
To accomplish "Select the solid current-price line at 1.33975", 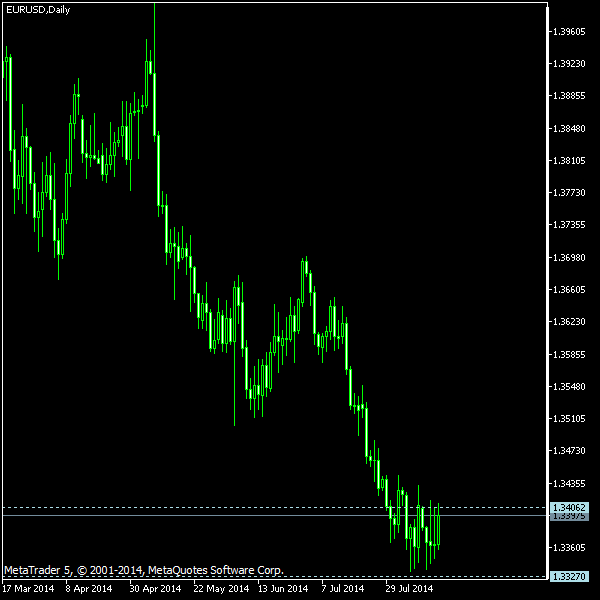I will [274, 515].
